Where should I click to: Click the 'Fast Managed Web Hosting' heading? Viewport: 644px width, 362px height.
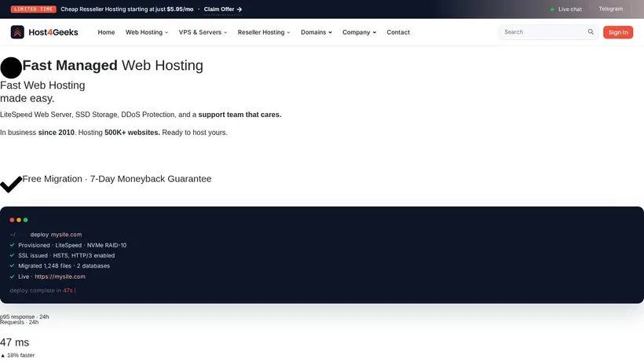pos(112,65)
